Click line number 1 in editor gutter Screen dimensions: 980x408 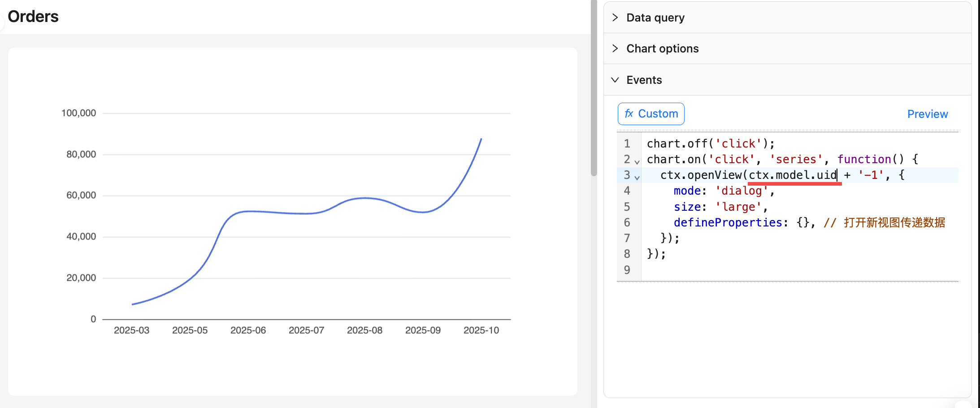(x=627, y=143)
